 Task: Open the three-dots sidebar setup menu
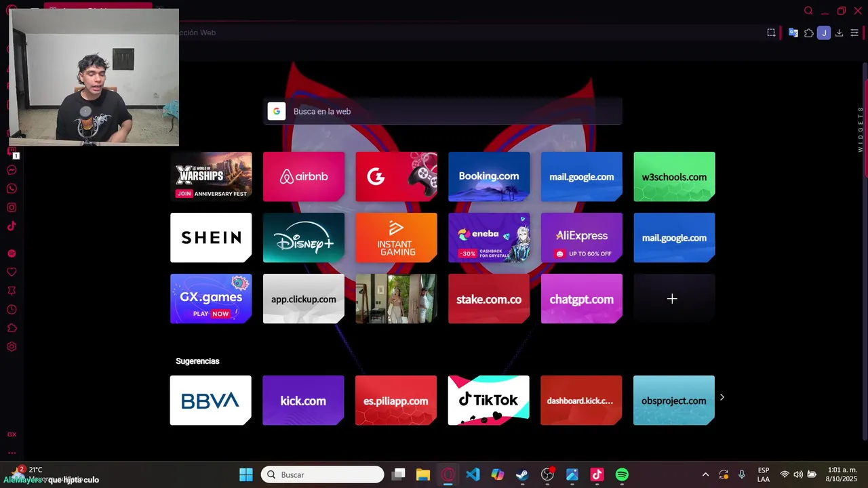point(12,453)
